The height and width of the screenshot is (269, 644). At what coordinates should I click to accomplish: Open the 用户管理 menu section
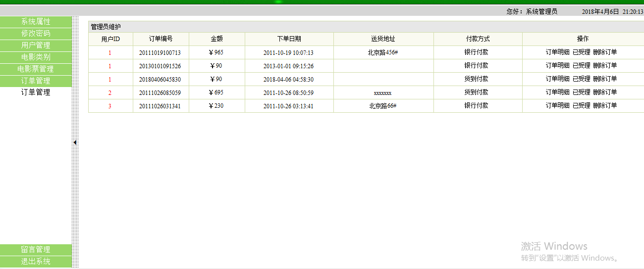coord(36,45)
